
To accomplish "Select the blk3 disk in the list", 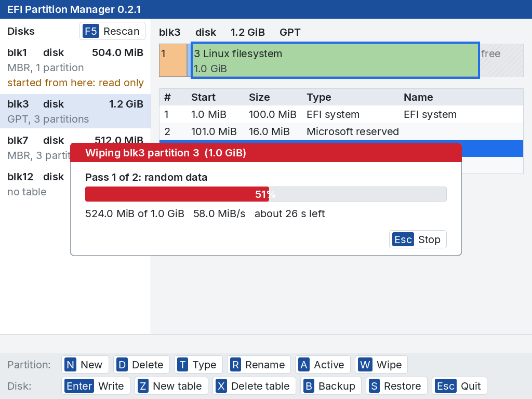I will point(75,111).
